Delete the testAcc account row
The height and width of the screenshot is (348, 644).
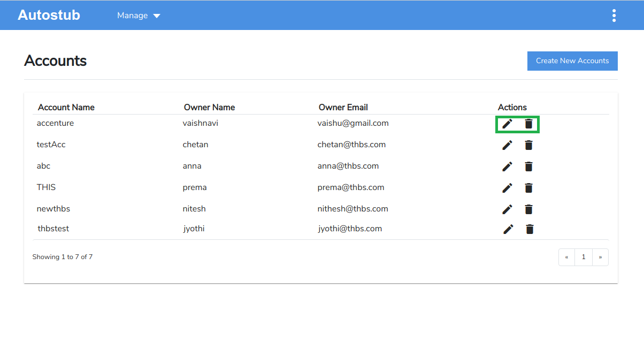pos(528,145)
